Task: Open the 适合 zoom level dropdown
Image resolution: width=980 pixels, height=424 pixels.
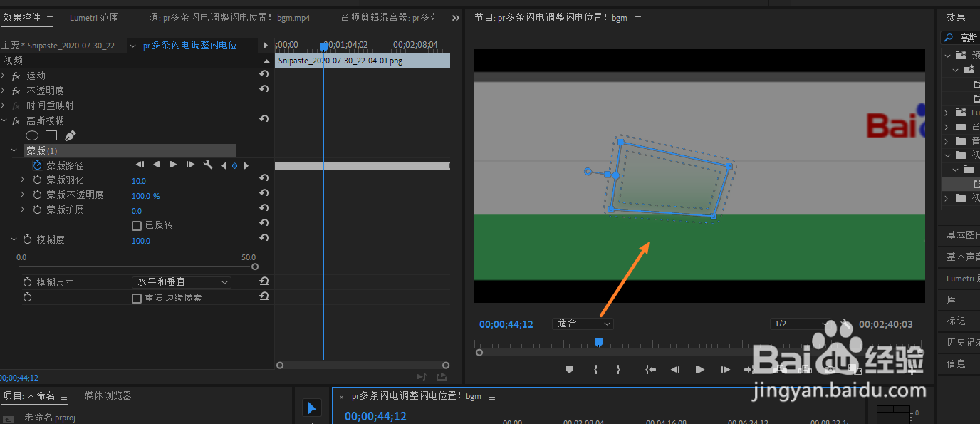Action: [x=582, y=323]
